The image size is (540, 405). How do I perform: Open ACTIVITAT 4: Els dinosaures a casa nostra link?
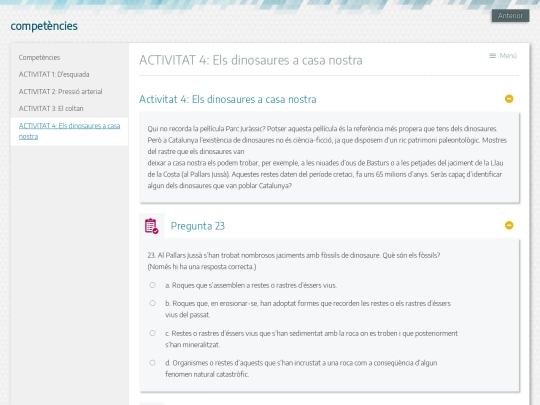pyautogui.click(x=70, y=131)
